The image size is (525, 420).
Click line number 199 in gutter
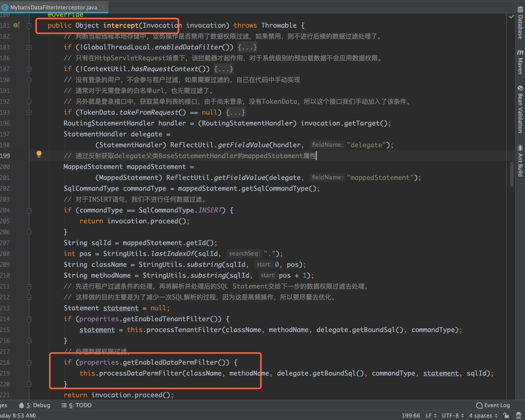pyautogui.click(x=5, y=156)
